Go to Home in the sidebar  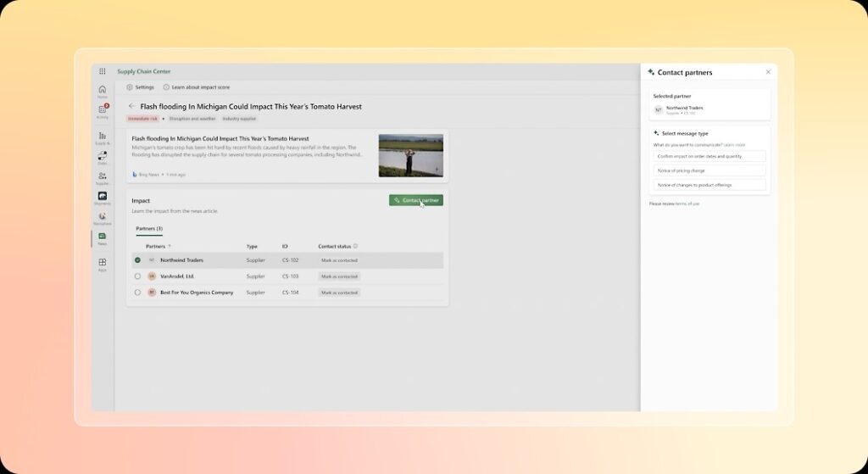pos(103,92)
